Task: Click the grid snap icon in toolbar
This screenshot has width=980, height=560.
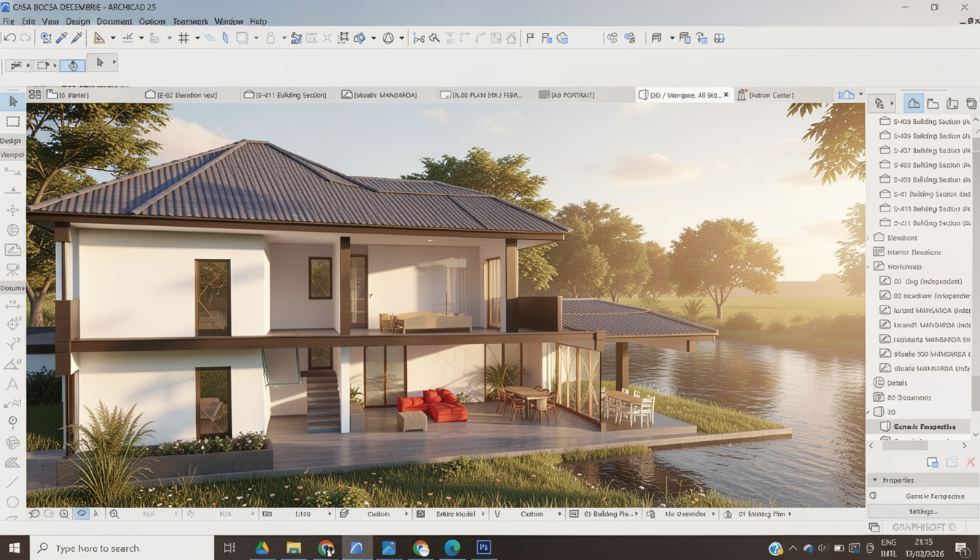Action: [184, 38]
